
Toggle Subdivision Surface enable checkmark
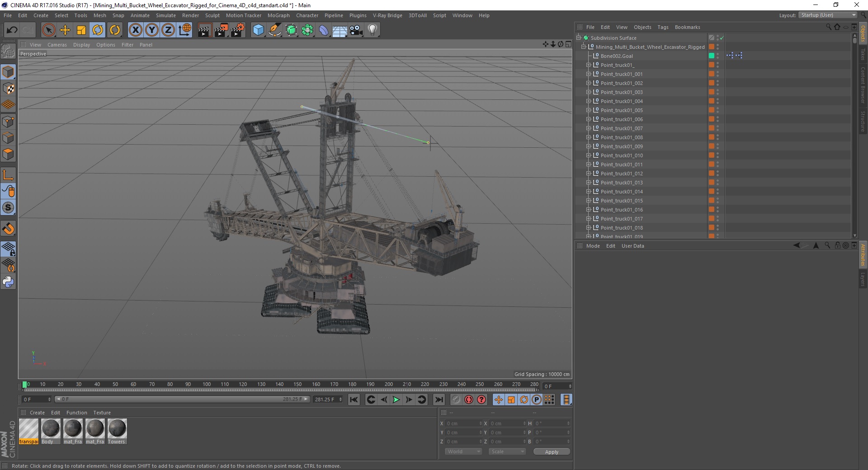722,38
